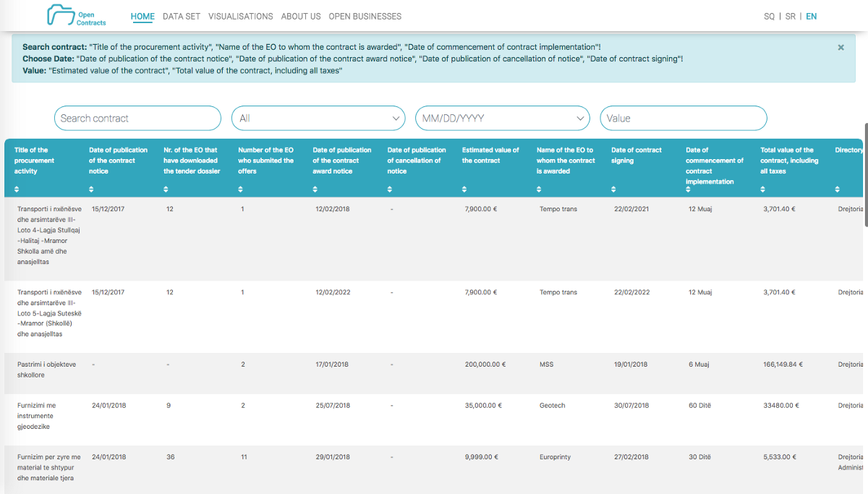Dismiss the search help info banner

(841, 48)
